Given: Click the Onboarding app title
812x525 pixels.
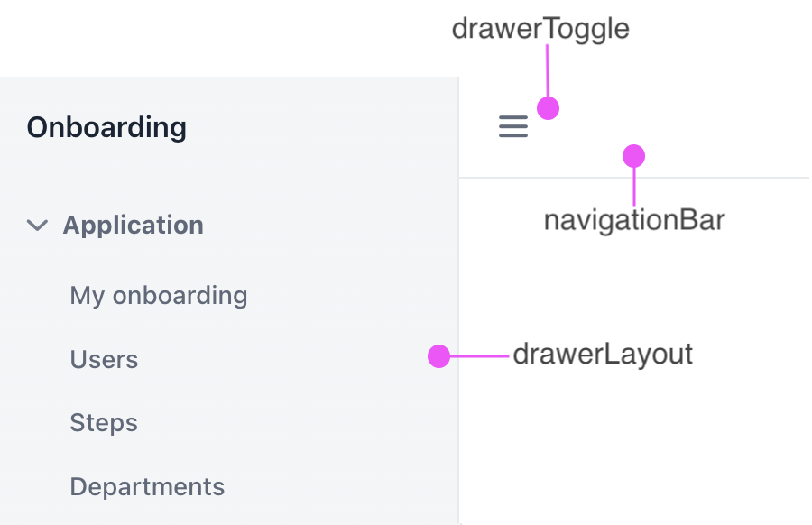Looking at the screenshot, I should click(x=106, y=127).
